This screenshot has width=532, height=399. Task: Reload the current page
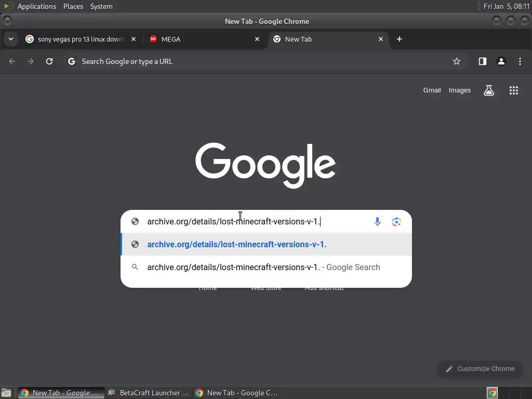[49, 61]
